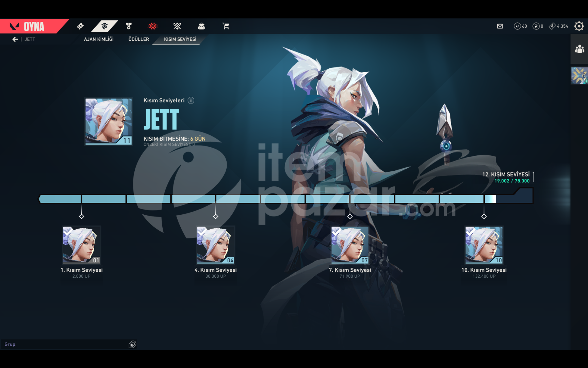This screenshot has height=368, width=588.
Task: Select the 7. Kısım Seviyesi timeline marker
Action: [x=350, y=216]
